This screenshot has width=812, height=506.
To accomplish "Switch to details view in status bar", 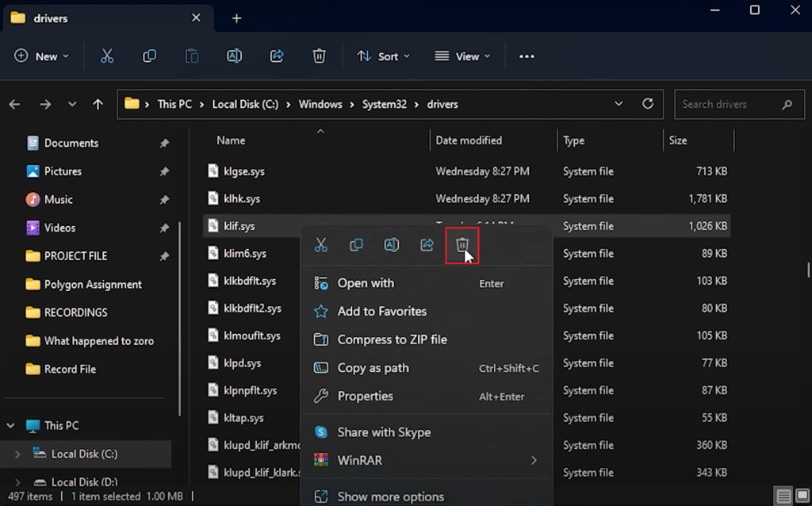I will [783, 496].
